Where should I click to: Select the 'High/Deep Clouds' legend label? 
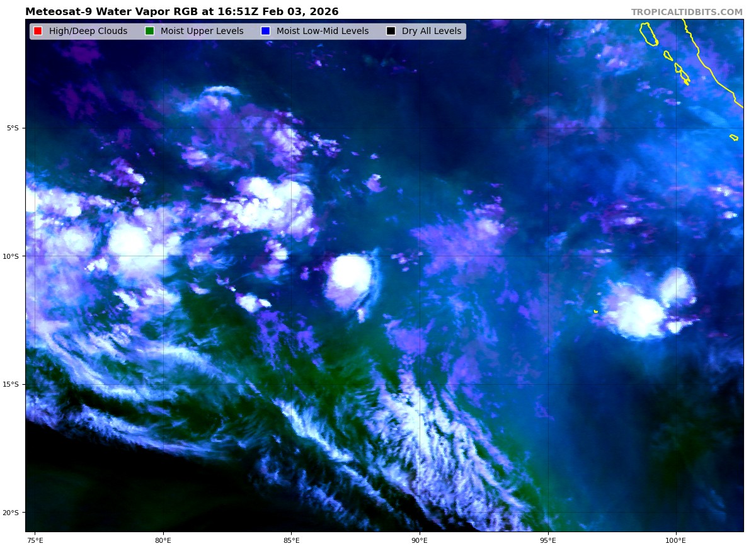click(88, 31)
